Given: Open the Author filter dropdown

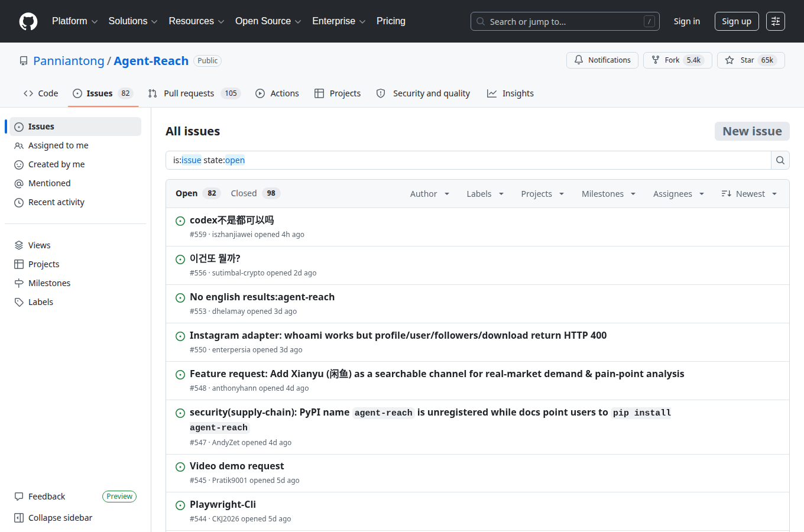Looking at the screenshot, I should [430, 194].
